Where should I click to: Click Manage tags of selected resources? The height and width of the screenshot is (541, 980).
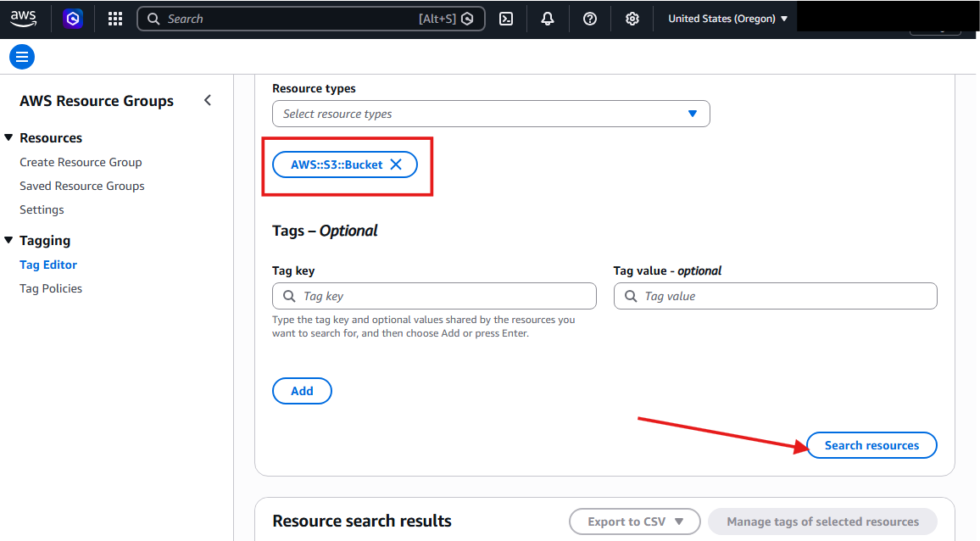pyautogui.click(x=822, y=521)
